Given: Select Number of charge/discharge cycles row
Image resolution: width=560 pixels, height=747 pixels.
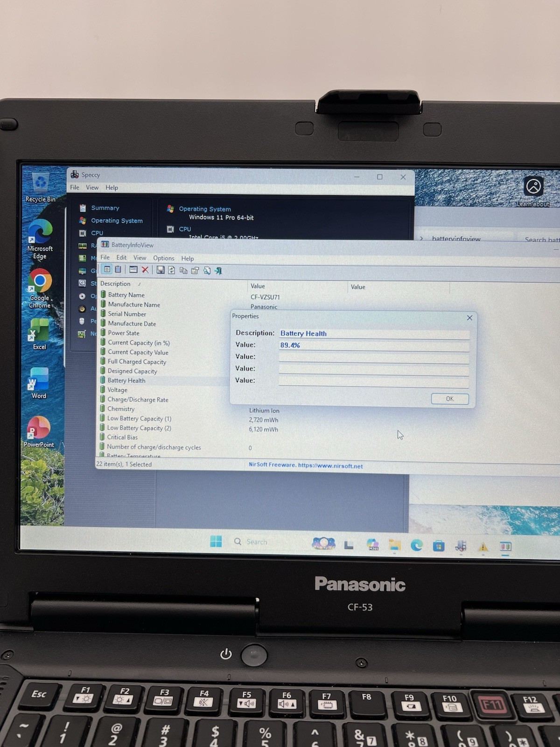Looking at the screenshot, I should pos(154,447).
